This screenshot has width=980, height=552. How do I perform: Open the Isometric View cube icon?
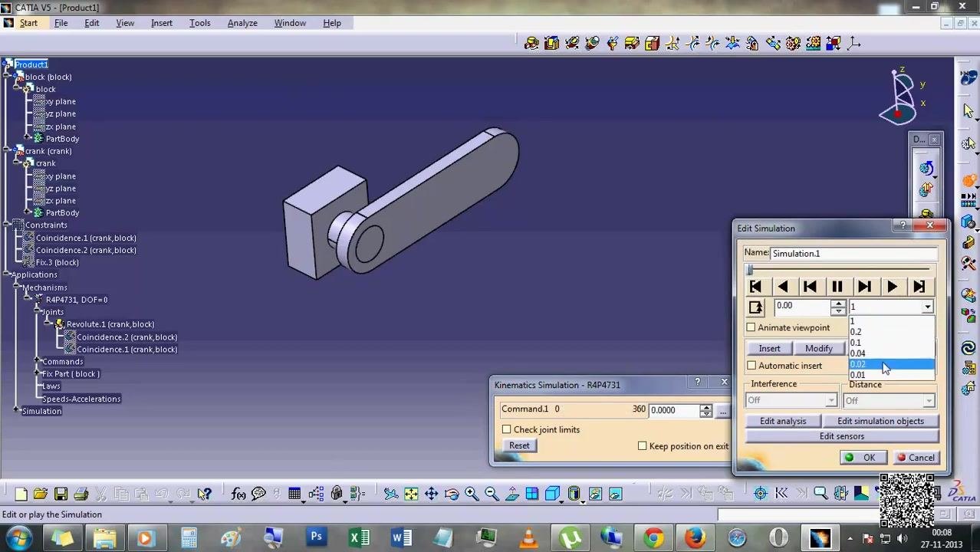[x=552, y=495]
